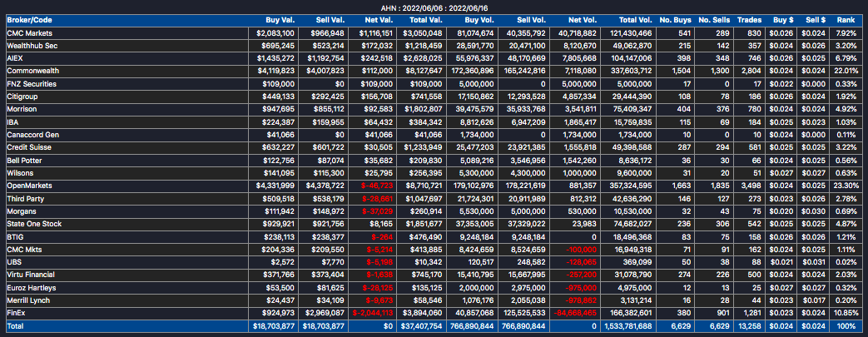868x337 pixels.
Task: Click Morgans sell price $0.030
Action: 815,211
